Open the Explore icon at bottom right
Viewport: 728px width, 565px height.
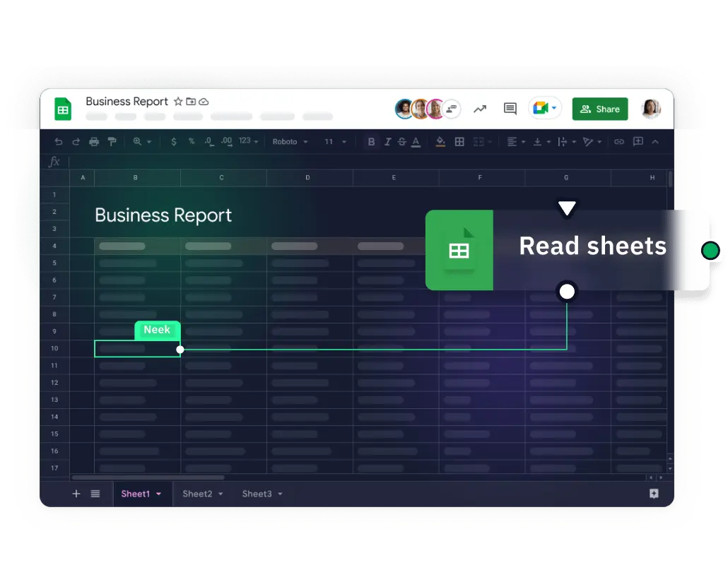[654, 494]
